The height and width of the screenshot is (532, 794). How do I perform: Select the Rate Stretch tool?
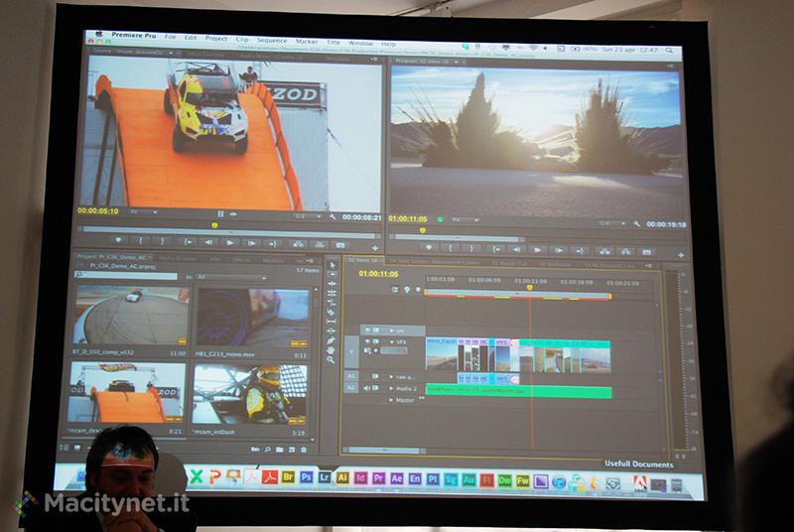click(331, 303)
